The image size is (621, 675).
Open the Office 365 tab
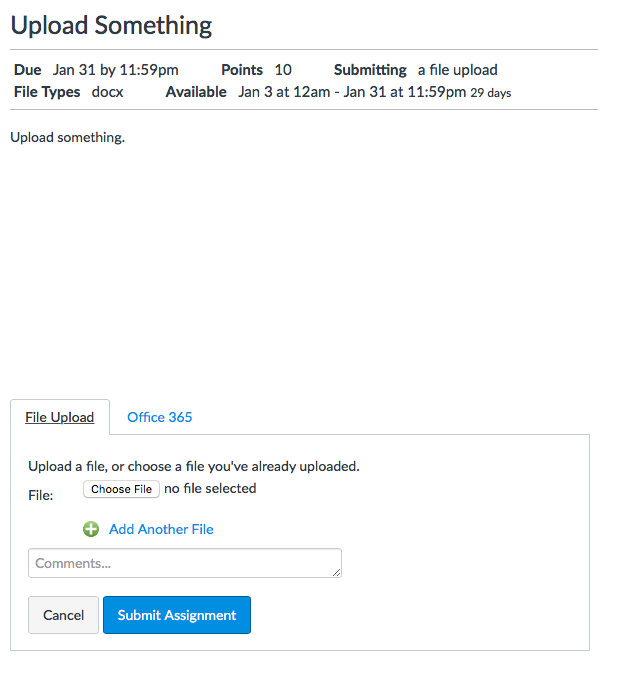click(x=160, y=417)
